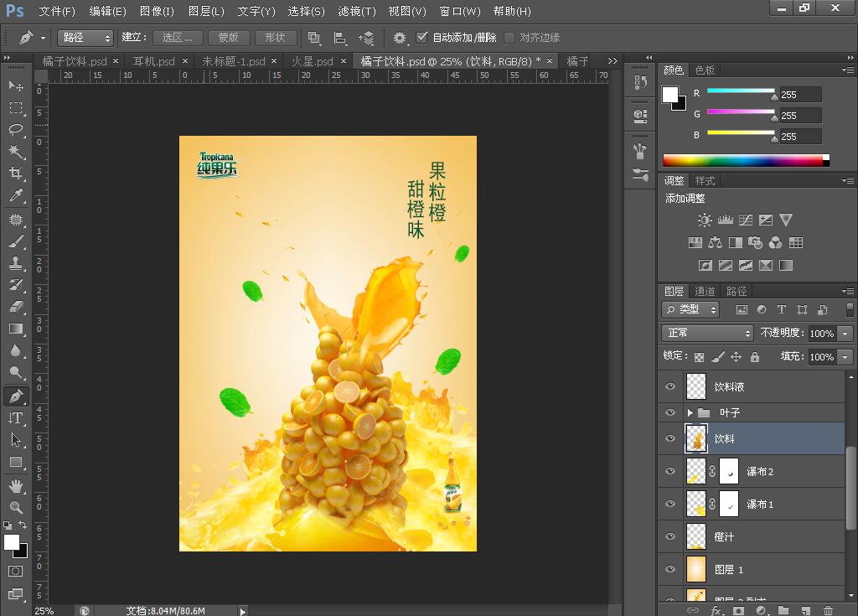Select the Zoom tool in toolbox

(x=16, y=507)
